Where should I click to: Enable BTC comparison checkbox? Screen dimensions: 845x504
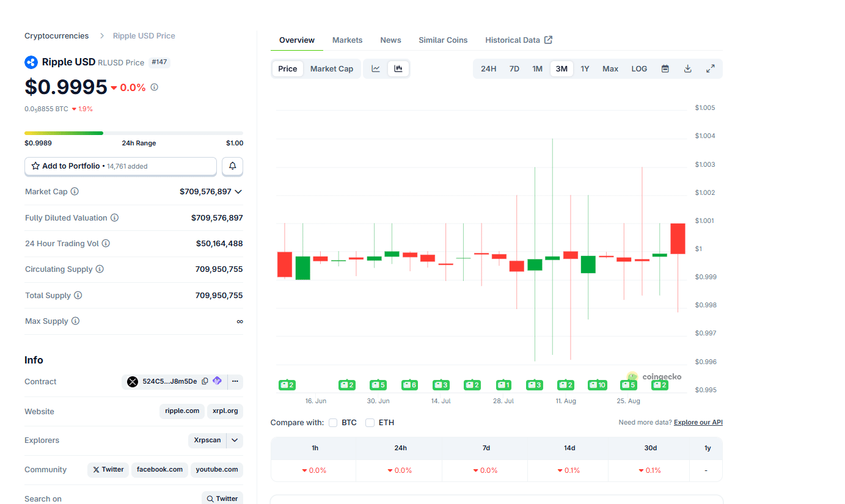333,423
